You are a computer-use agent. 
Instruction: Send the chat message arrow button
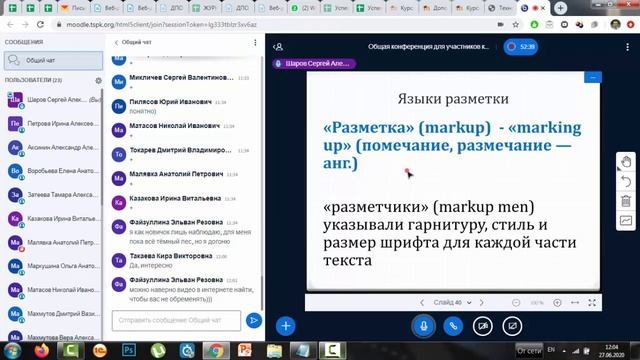(253, 320)
